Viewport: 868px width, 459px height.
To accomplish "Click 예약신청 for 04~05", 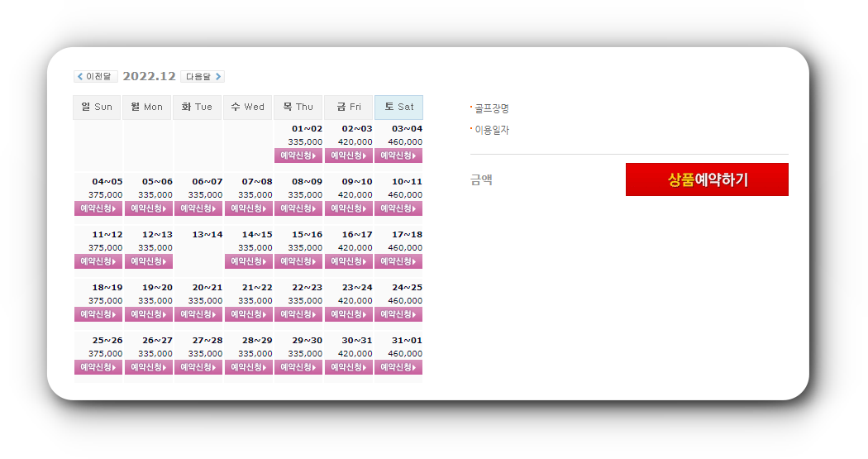I will click(98, 208).
